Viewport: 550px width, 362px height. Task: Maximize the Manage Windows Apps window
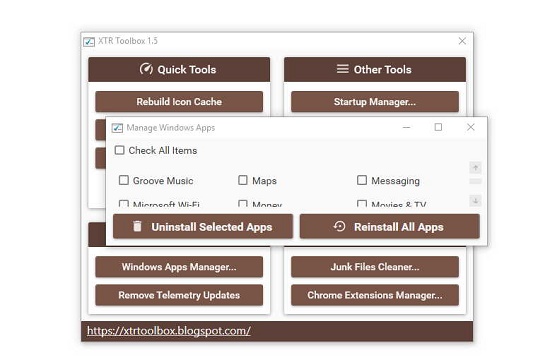pos(438,127)
